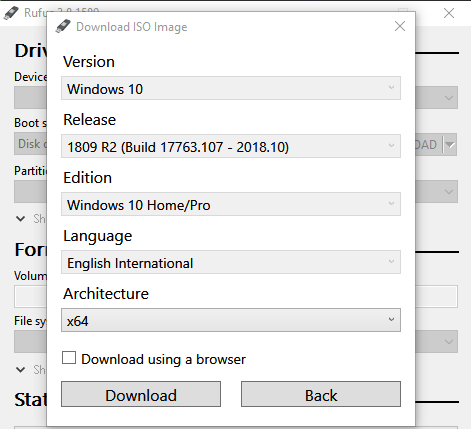Close the Download ISO Image dialog
This screenshot has height=429, width=471.
[x=400, y=26]
